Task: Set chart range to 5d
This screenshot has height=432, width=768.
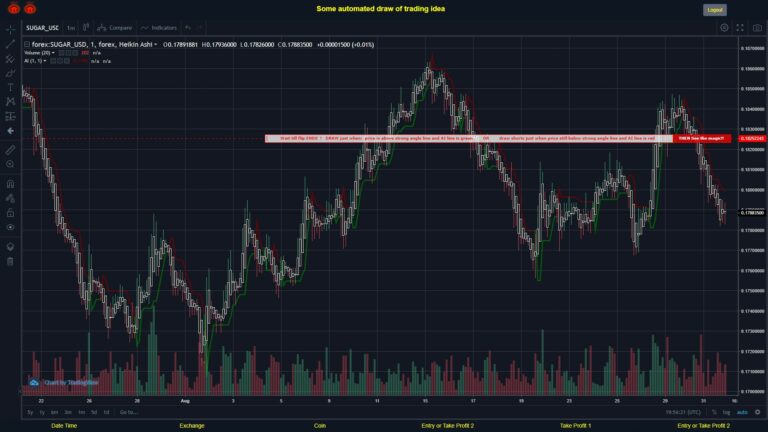Action: [94, 412]
